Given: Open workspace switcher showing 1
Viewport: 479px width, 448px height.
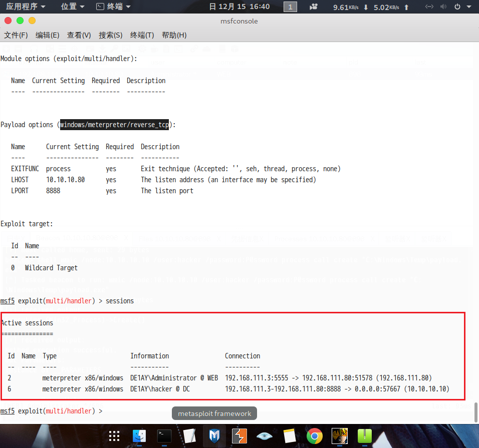Looking at the screenshot, I should [x=290, y=7].
